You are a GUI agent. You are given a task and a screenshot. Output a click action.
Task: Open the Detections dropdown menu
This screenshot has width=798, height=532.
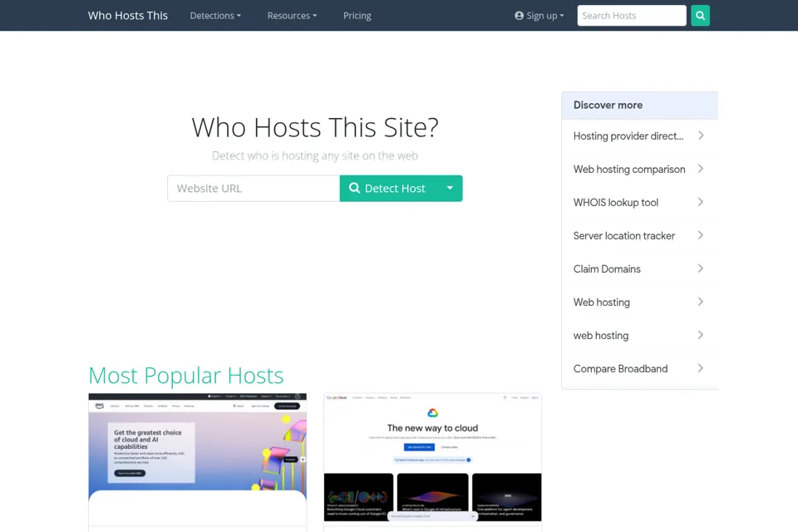tap(215, 16)
